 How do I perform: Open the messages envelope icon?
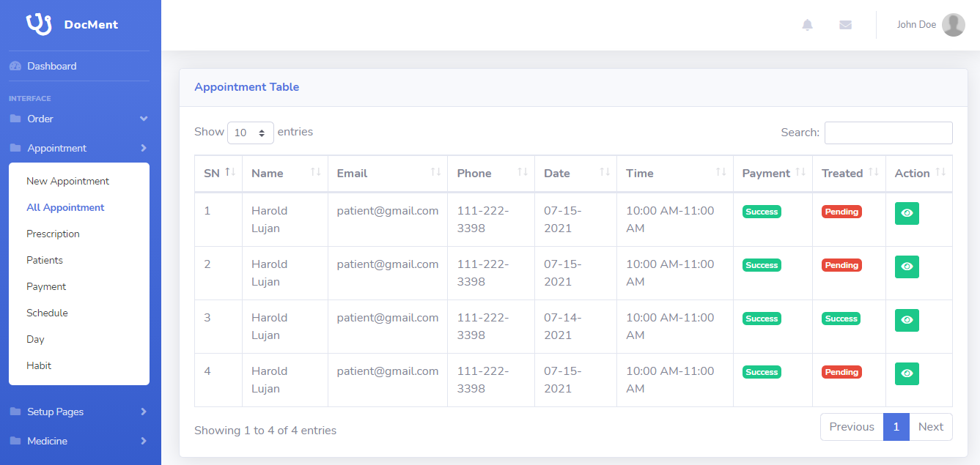845,25
